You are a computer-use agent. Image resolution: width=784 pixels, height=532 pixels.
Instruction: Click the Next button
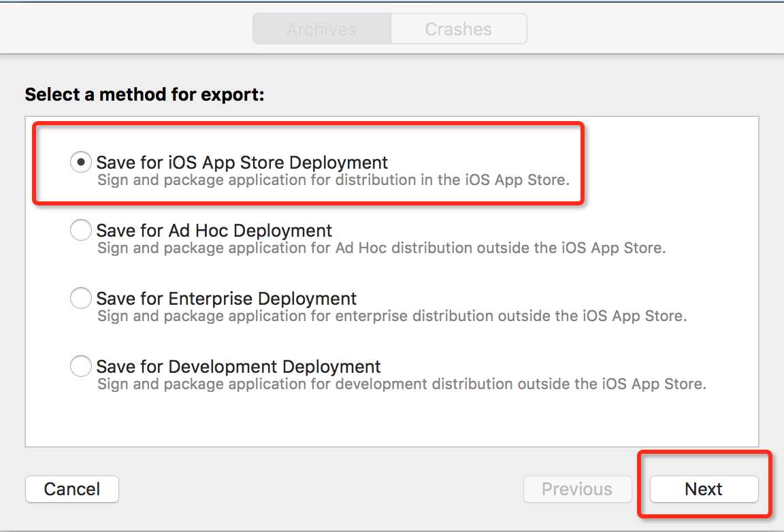704,489
